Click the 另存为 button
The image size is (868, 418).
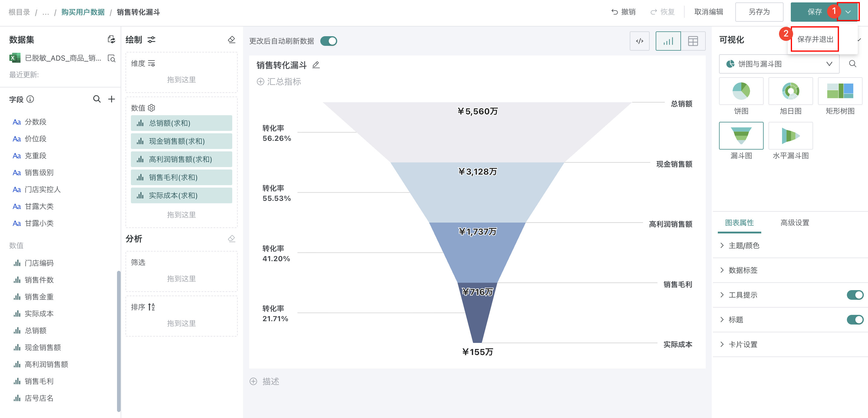[x=759, y=12]
